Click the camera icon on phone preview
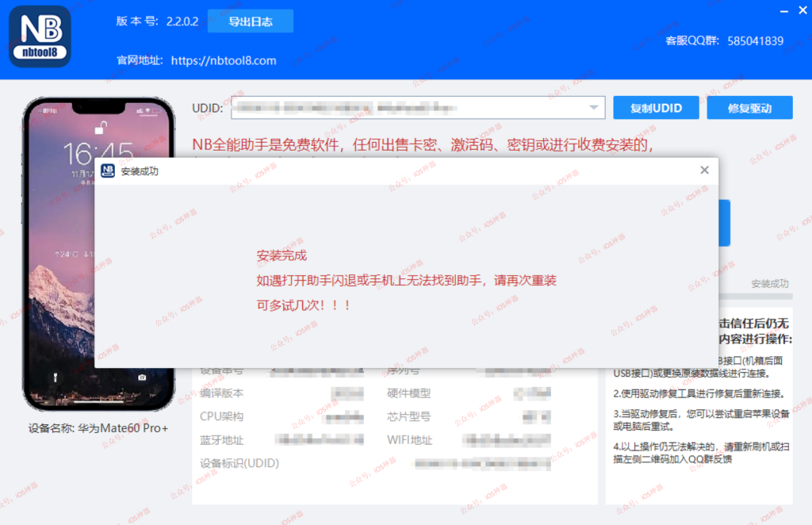This screenshot has width=812, height=525. pos(142,377)
